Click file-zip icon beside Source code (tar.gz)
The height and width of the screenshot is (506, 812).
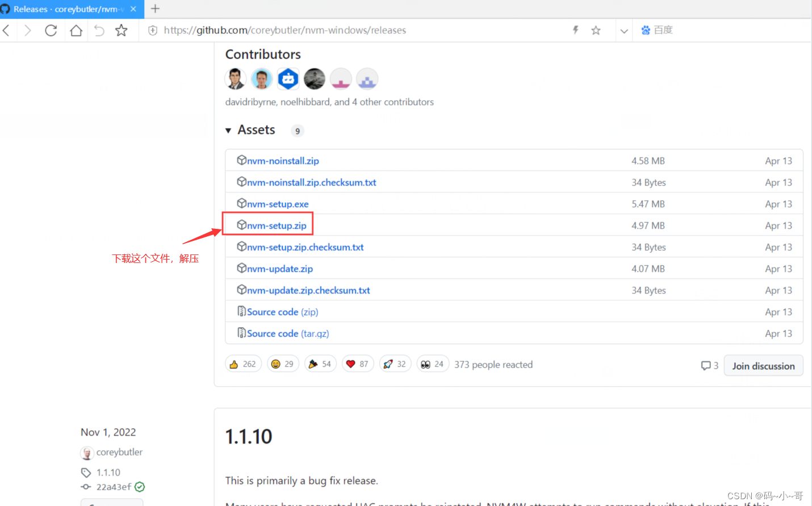pos(241,333)
